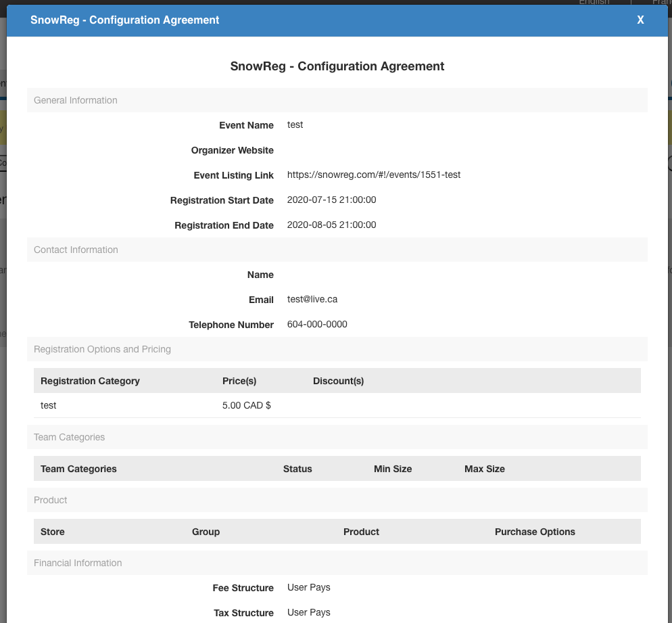Click the event listing link URL

coord(373,175)
